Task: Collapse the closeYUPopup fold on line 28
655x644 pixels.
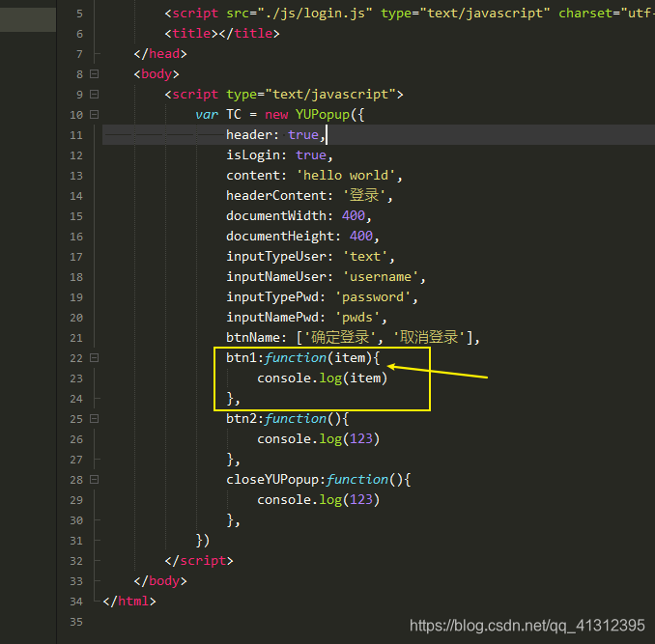Action: 95,480
